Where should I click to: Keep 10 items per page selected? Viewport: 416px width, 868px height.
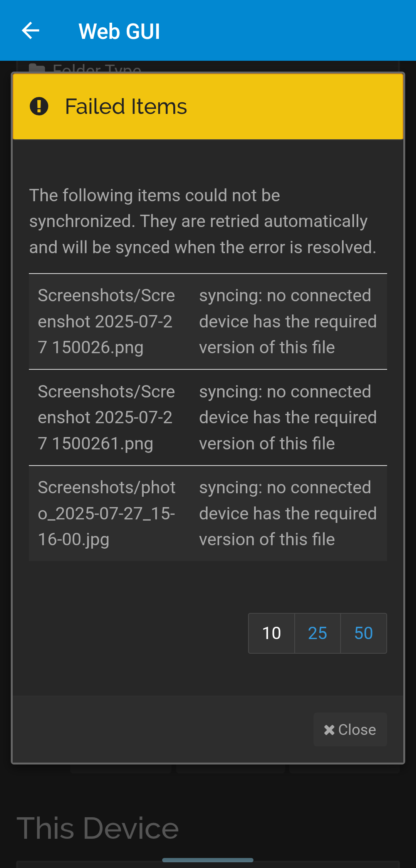click(x=271, y=633)
